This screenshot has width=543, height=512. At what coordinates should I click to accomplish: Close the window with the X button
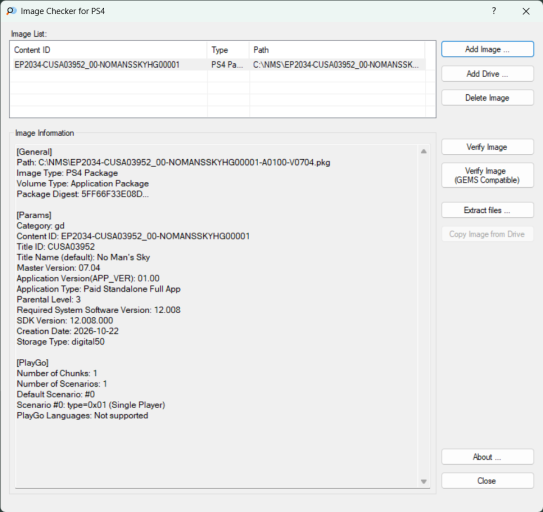(526, 11)
